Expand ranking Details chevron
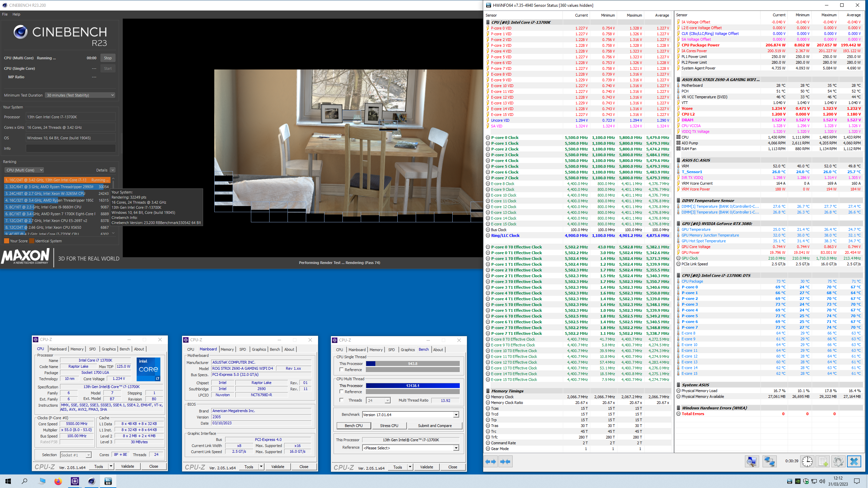Image resolution: width=868 pixels, height=488 pixels. pos(113,170)
